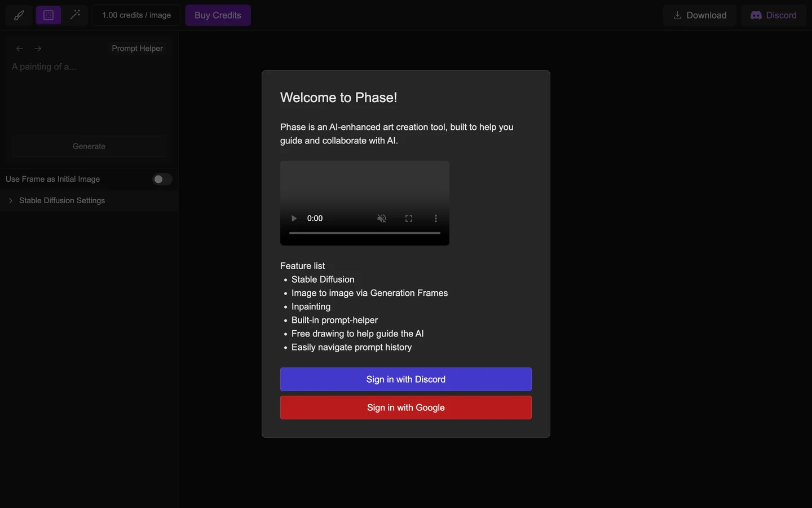Toggle Use Frame as Initial Image
The image size is (812, 508).
[162, 179]
